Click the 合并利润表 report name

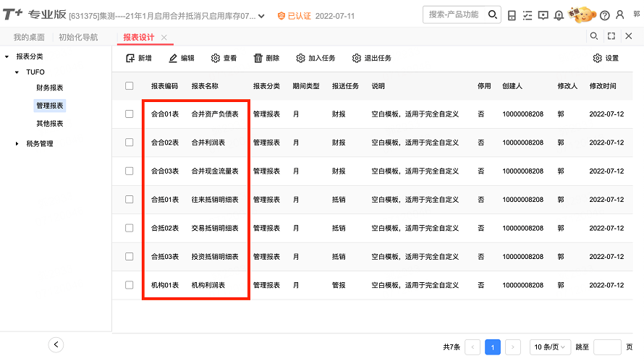pyautogui.click(x=208, y=142)
